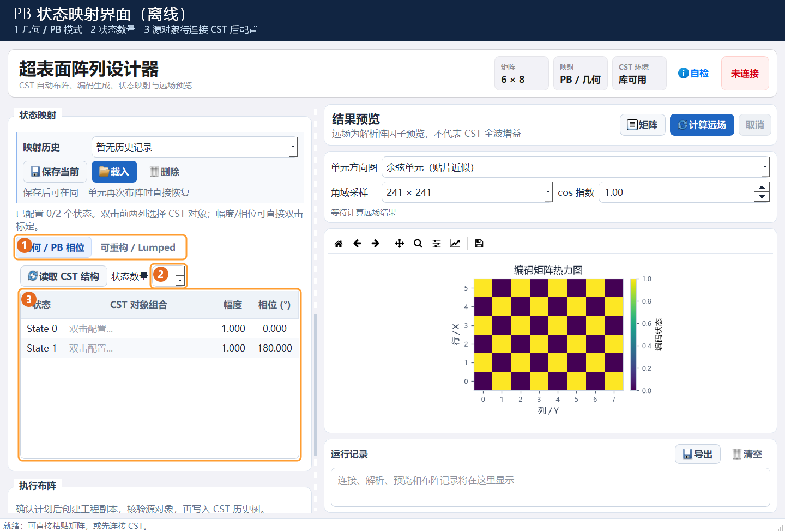Click the 相位 (°) column header
Image resolution: width=785 pixels, height=532 pixels.
point(275,305)
